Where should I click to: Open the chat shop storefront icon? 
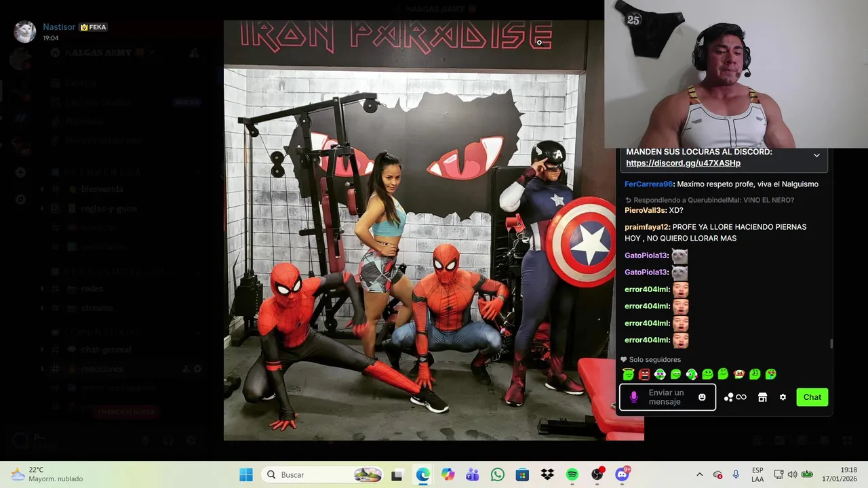coord(762,397)
